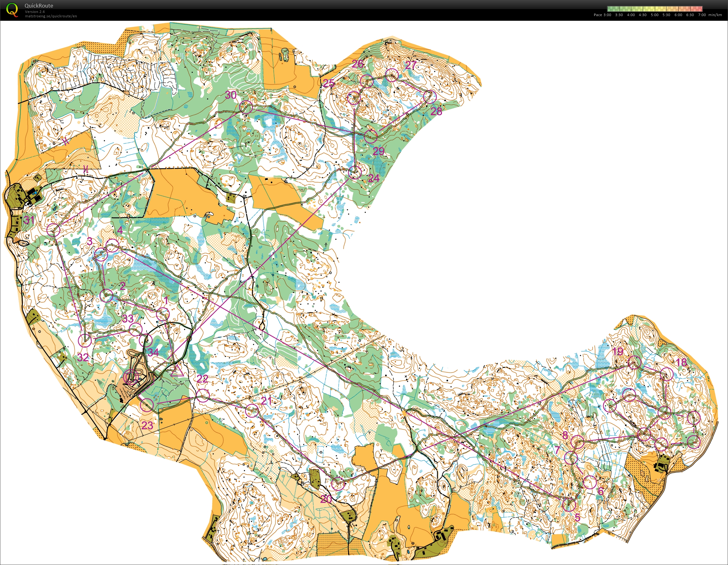Click control circle 33
The image size is (728, 565).
136,329
